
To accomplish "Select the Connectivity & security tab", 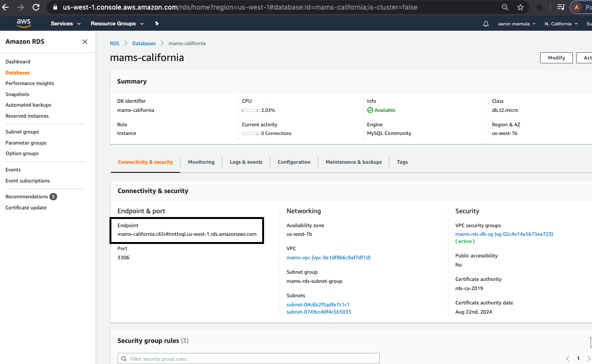I will [145, 162].
